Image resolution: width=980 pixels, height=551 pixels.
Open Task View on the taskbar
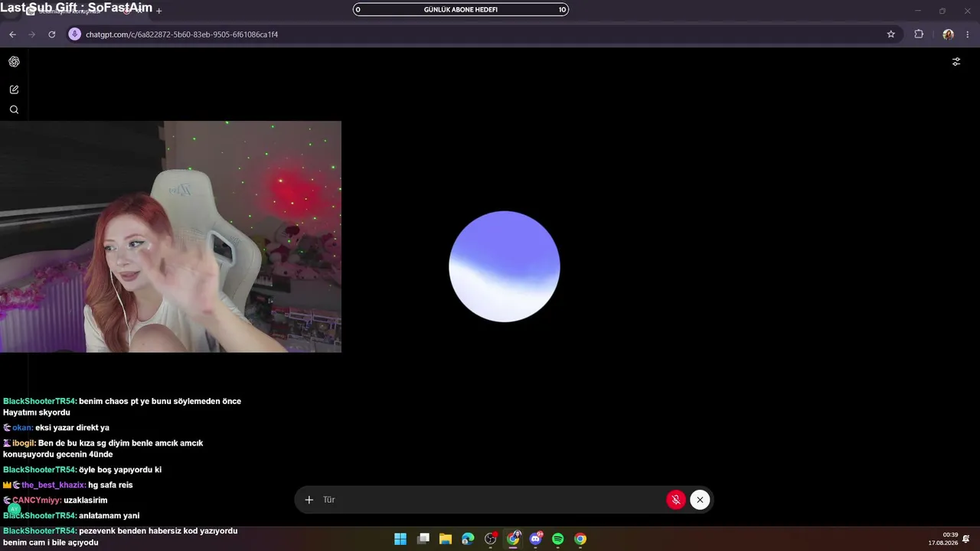tap(423, 539)
